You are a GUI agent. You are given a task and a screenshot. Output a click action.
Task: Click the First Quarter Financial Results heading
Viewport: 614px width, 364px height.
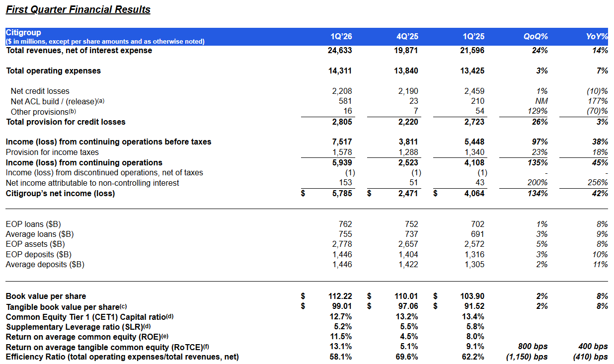pos(78,9)
